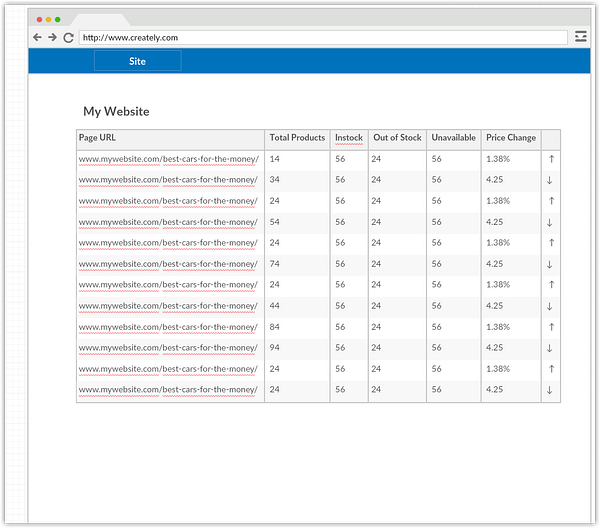The image size is (600, 528).
Task: Sort by the Page URL column header
Action: [97, 137]
